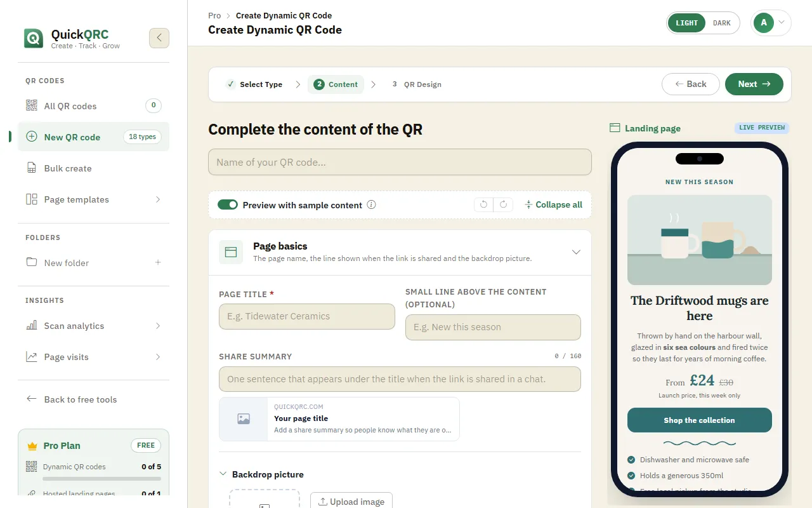Click the Select Type checkmark icon

(231, 84)
